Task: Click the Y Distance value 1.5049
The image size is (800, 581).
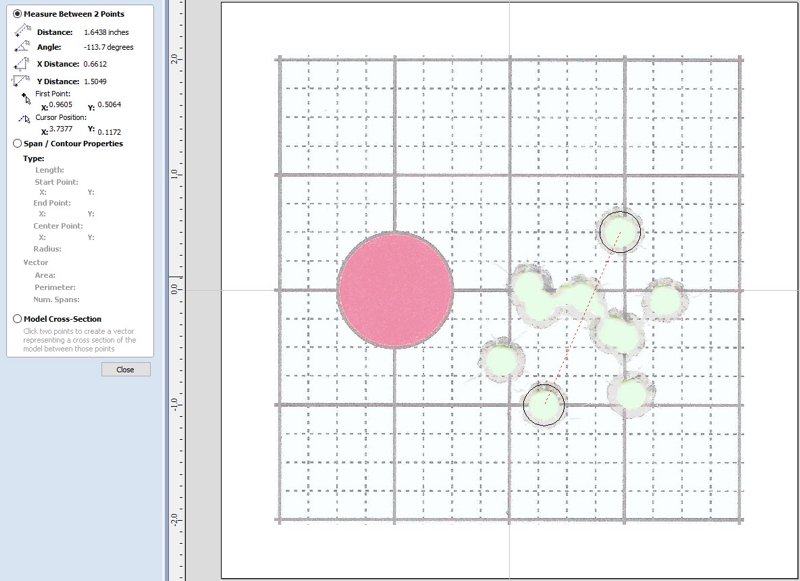Action: 95,81
